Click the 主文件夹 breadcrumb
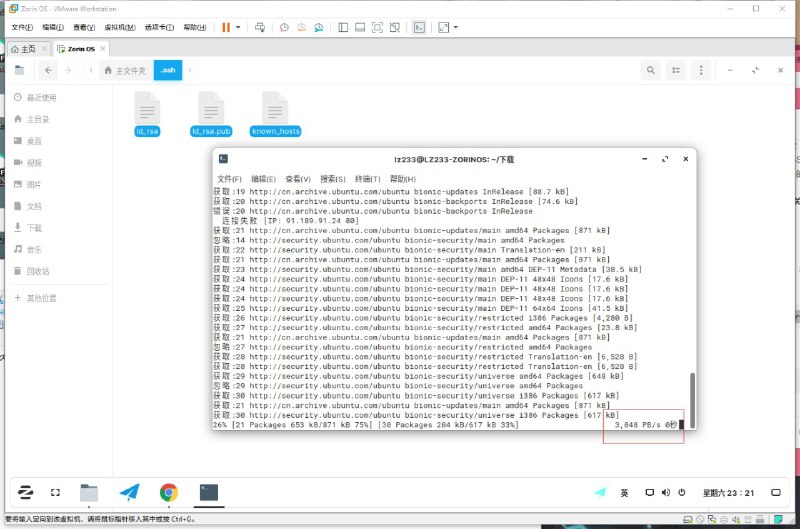Image resolution: width=800 pixels, height=529 pixels. coord(124,70)
